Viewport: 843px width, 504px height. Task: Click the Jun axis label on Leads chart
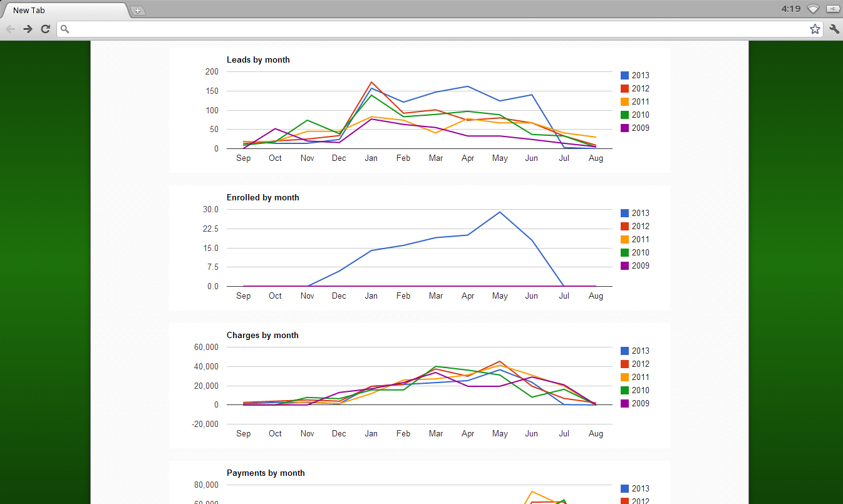[532, 158]
